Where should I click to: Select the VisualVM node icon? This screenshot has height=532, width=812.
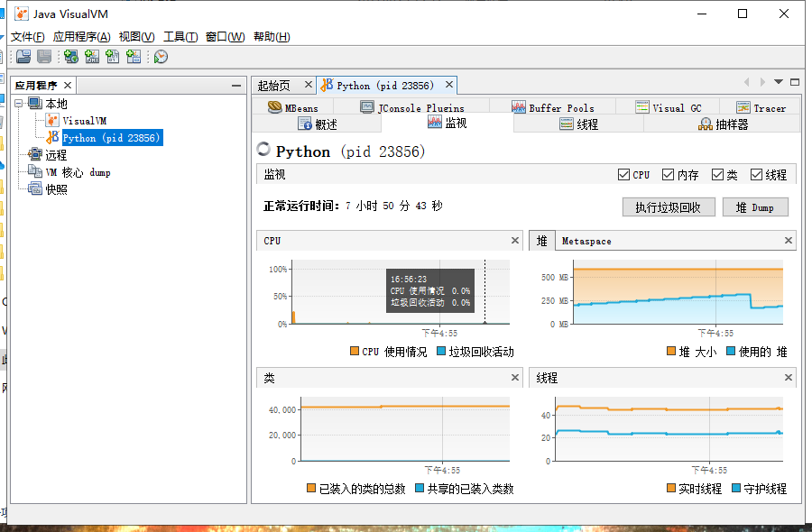[x=52, y=121]
